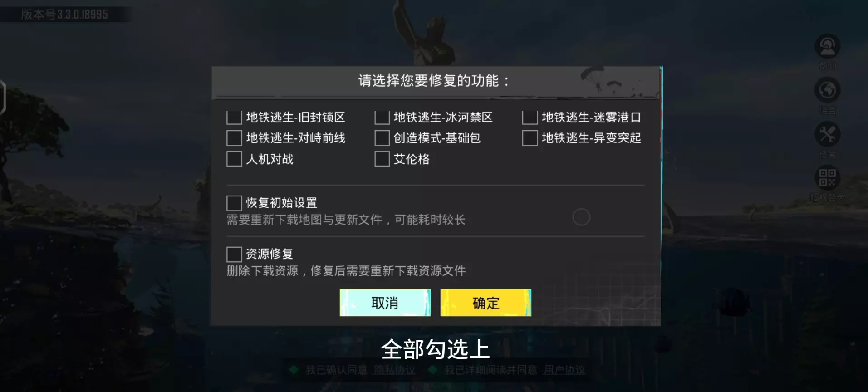868x392 pixels.
Task: Open the 帮助 customer support icon
Action: pos(827,47)
